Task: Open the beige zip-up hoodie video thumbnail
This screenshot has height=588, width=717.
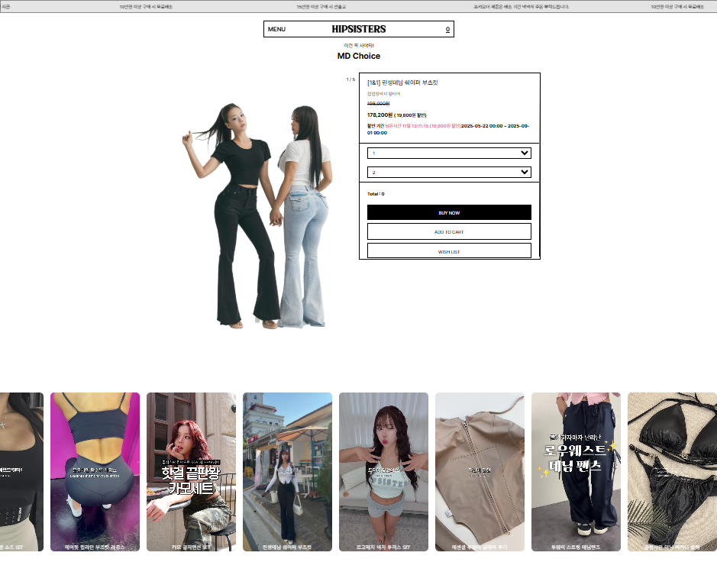Action: click(480, 471)
